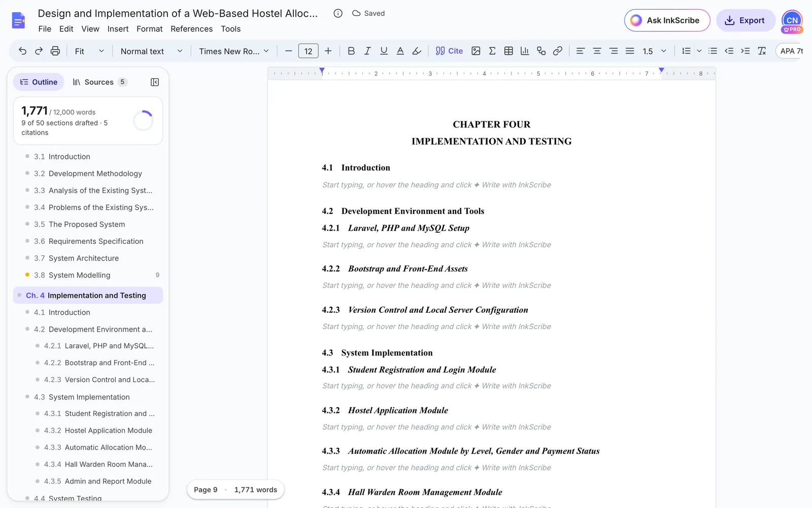812x508 pixels.
Task: Insert a hyperlink
Action: pyautogui.click(x=557, y=51)
